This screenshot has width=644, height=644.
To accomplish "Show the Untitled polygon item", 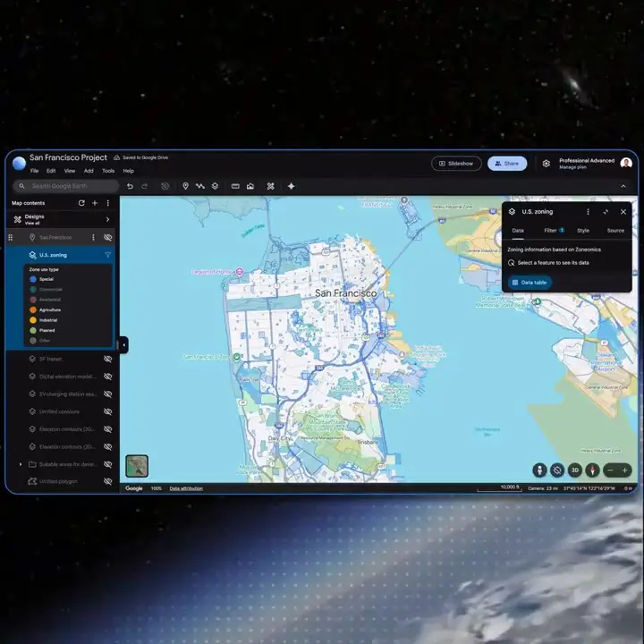I will tap(108, 481).
